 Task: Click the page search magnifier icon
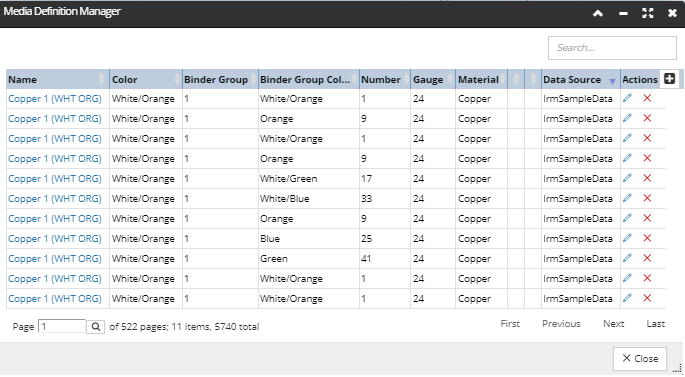click(x=95, y=326)
